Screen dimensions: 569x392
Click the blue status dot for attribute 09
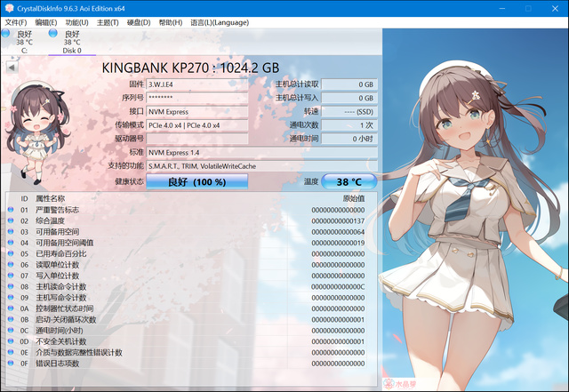click(x=11, y=297)
